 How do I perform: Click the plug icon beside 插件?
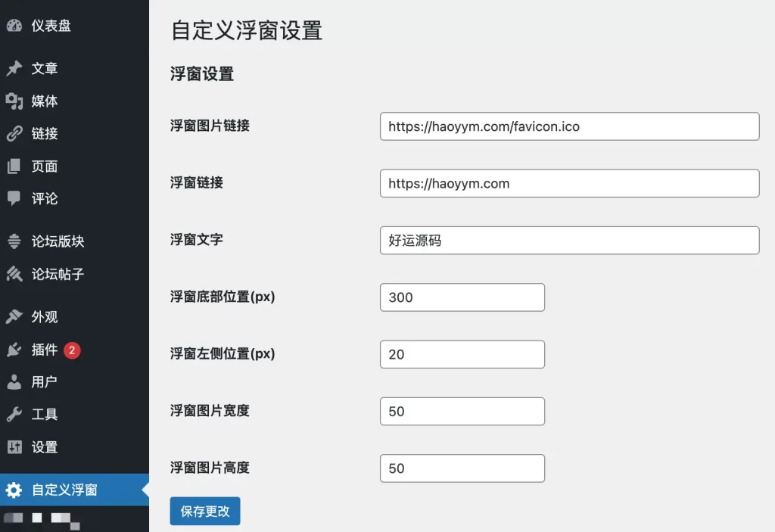click(x=14, y=350)
